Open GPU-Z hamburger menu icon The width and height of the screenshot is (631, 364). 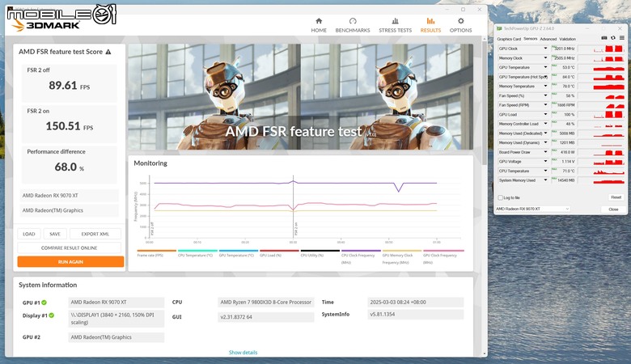[622, 38]
